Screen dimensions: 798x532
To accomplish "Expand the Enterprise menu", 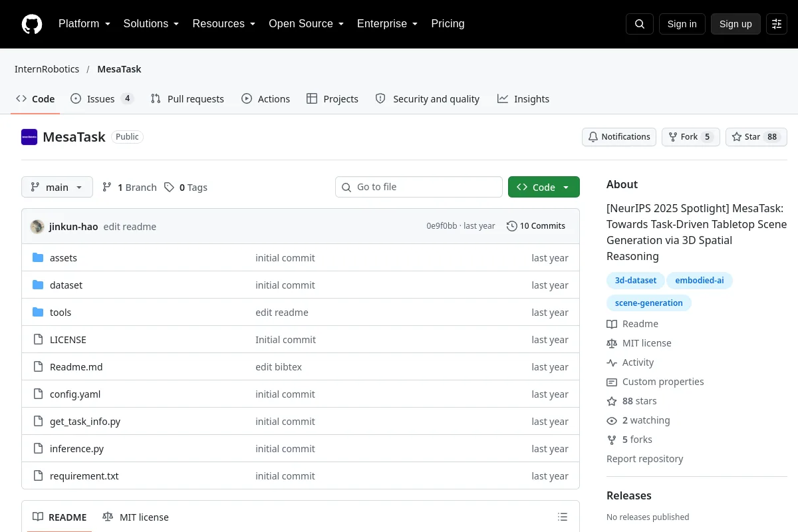I will coord(387,24).
